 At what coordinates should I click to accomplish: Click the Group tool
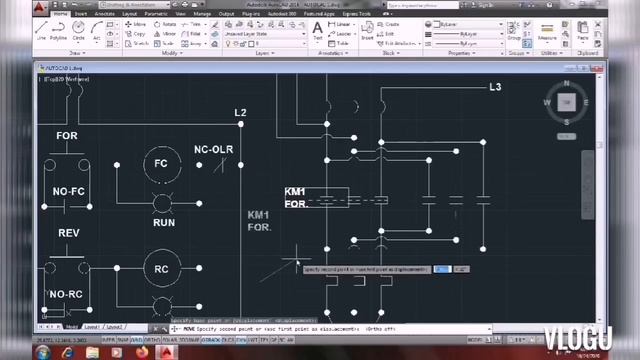(513, 31)
